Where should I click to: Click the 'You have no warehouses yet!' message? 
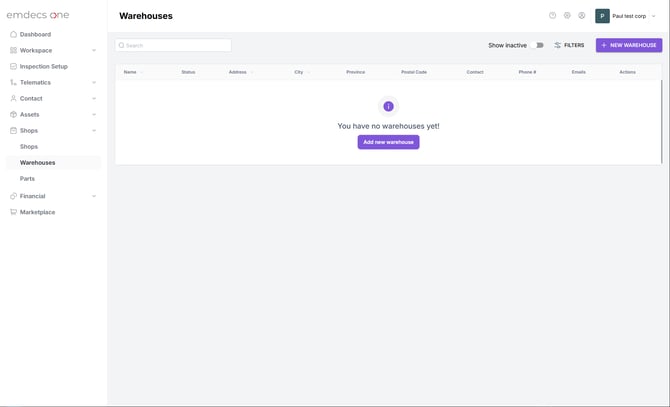click(x=388, y=126)
